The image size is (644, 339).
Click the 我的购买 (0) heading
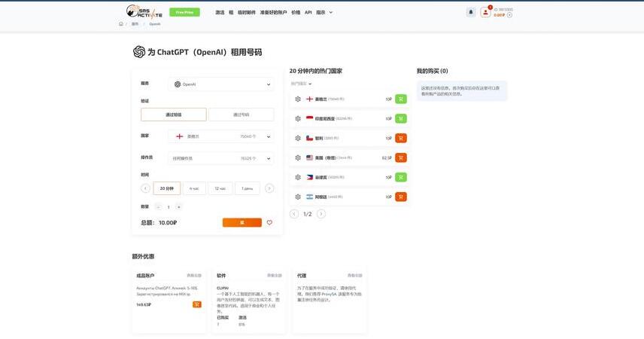pyautogui.click(x=432, y=71)
